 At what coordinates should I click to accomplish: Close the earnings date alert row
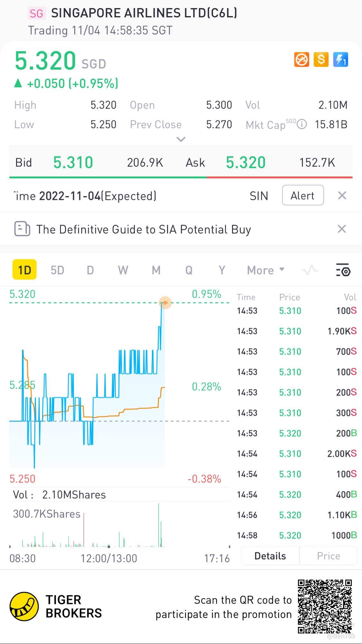[x=342, y=195]
